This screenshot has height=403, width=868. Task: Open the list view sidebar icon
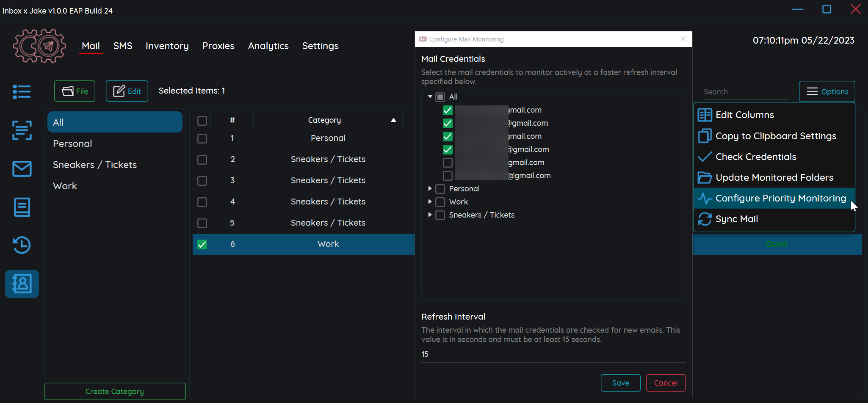(x=22, y=91)
